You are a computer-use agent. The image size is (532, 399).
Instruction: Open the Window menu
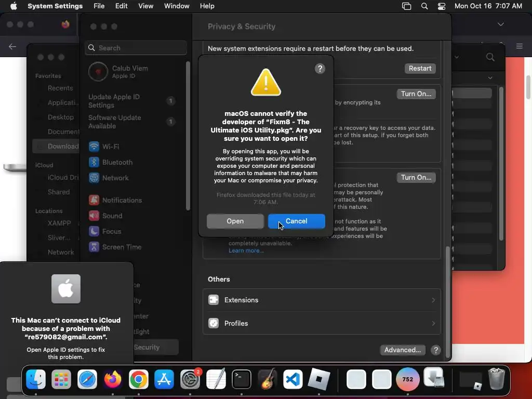coord(177,6)
